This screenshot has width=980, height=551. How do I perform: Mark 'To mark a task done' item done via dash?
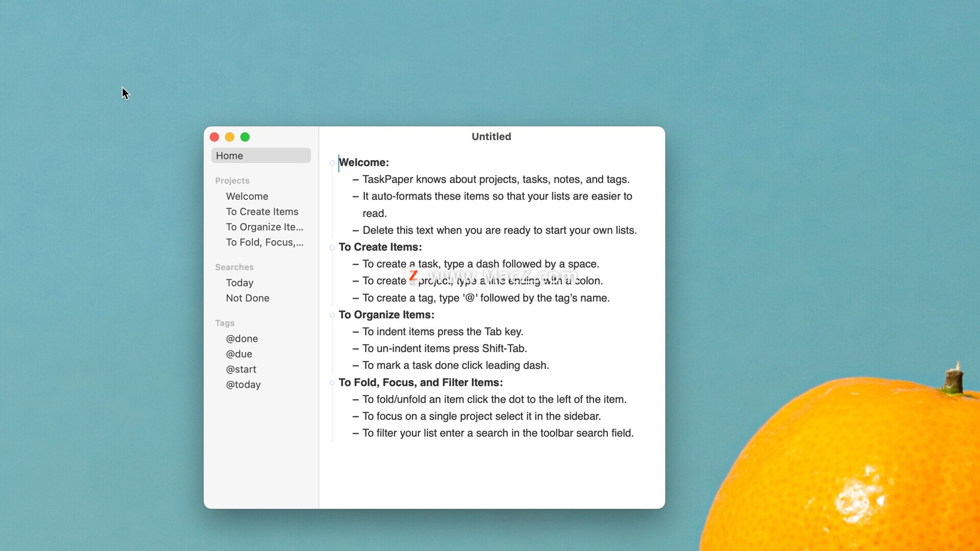click(x=356, y=365)
